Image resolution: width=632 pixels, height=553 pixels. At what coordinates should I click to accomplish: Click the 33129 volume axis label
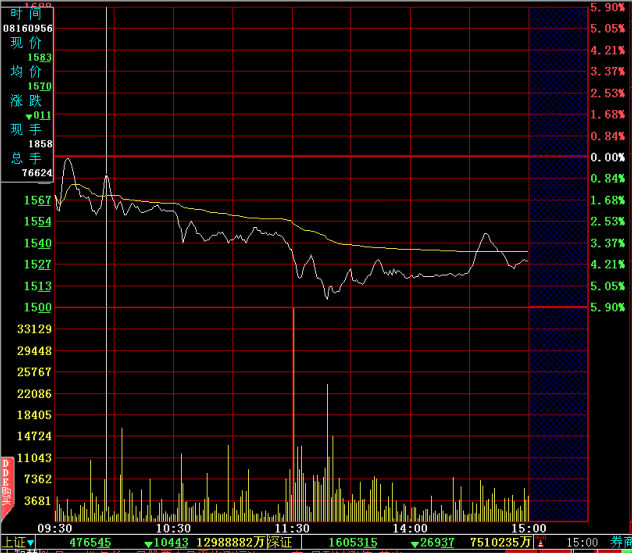click(35, 329)
